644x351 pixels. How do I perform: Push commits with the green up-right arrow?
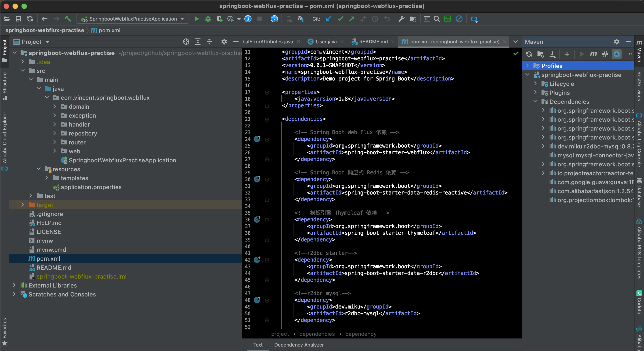[352, 19]
